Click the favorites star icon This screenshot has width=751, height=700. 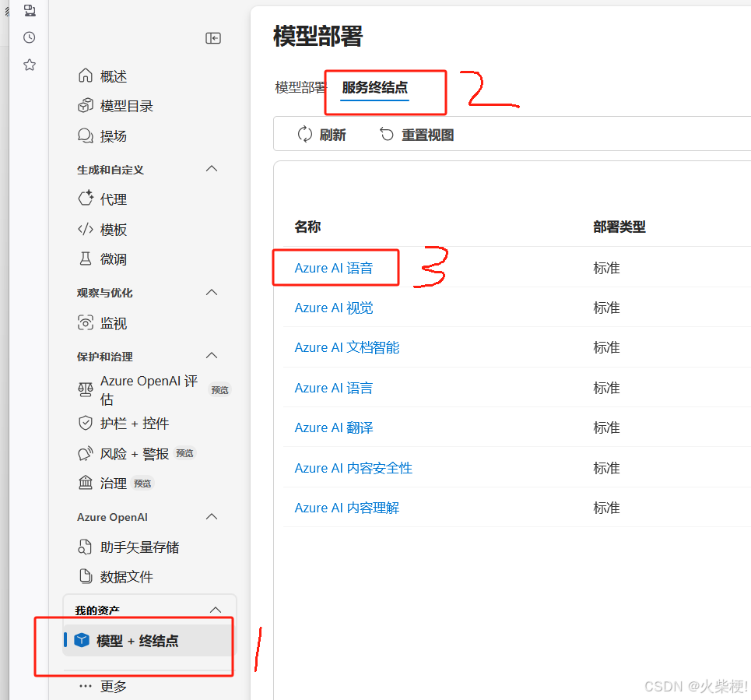(30, 65)
